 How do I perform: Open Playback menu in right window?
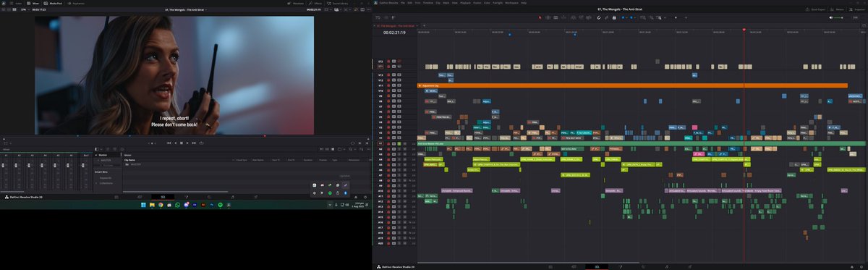(x=465, y=3)
